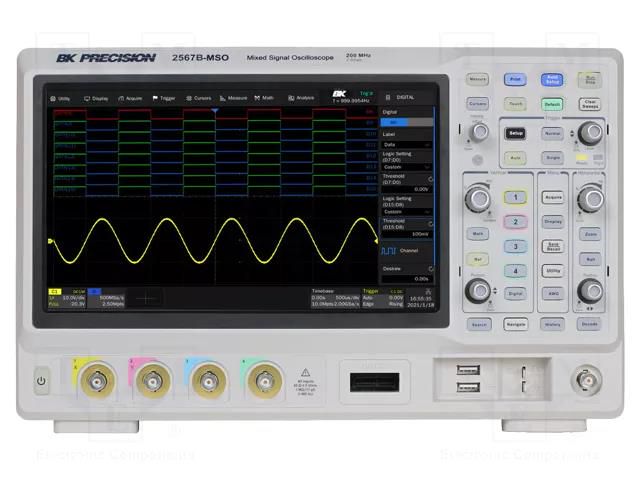This screenshot has width=640, height=480.
Task: Push the vertical Math button
Action: click(478, 234)
